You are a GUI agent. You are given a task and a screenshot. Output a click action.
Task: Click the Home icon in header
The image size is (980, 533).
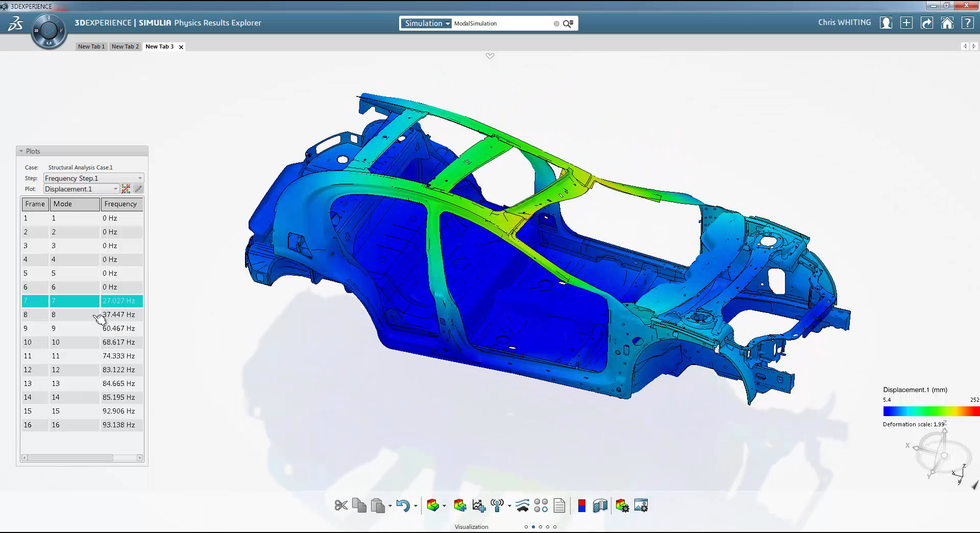(x=947, y=23)
